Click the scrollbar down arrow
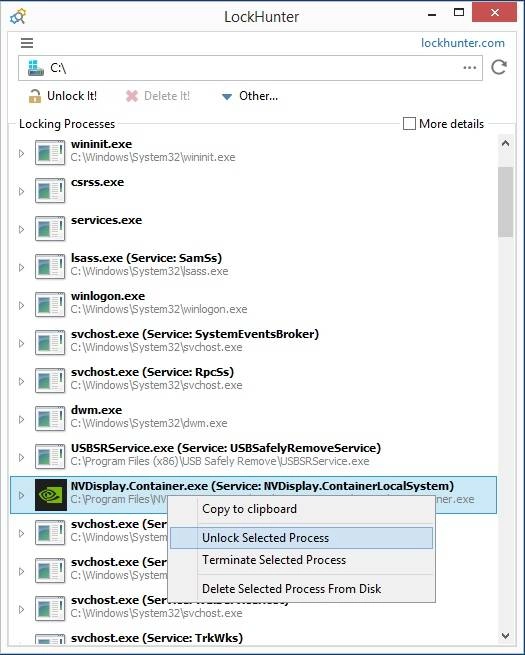Image resolution: width=525 pixels, height=655 pixels. 505,636
